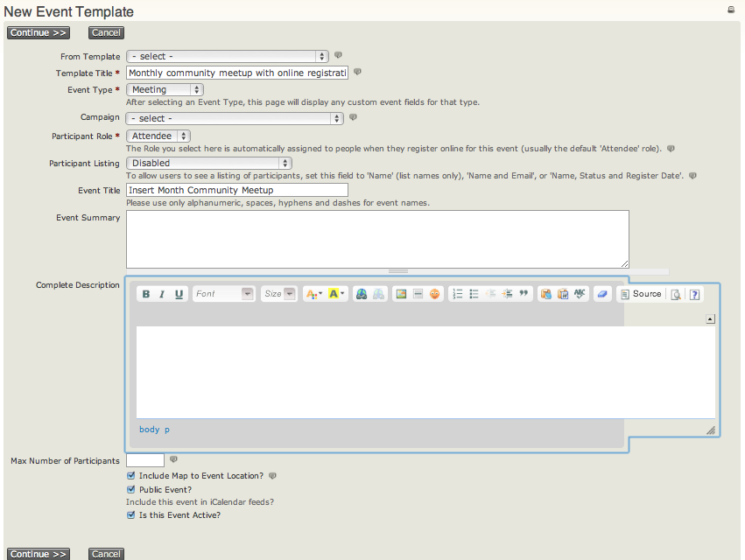Image resolution: width=745 pixels, height=560 pixels.
Task: Open the text color picker
Action: pyautogui.click(x=313, y=294)
